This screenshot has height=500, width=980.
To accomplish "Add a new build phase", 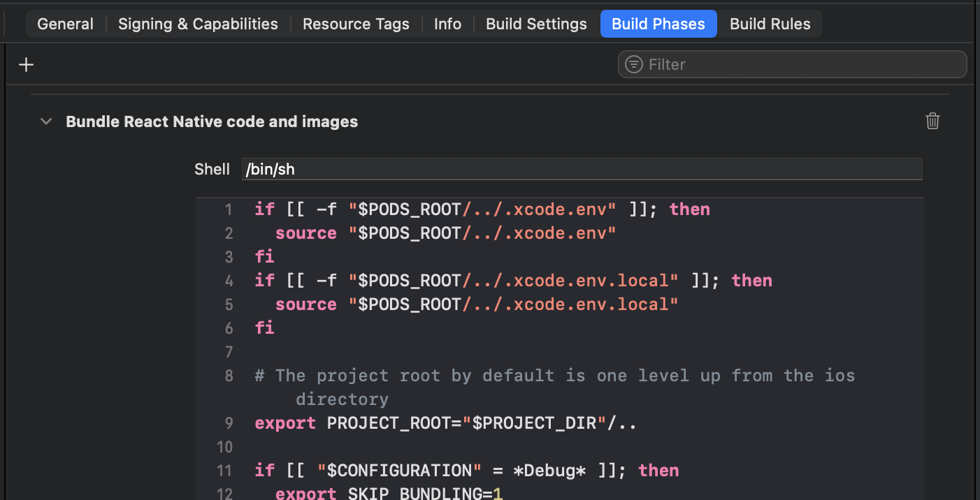I will pos(26,64).
